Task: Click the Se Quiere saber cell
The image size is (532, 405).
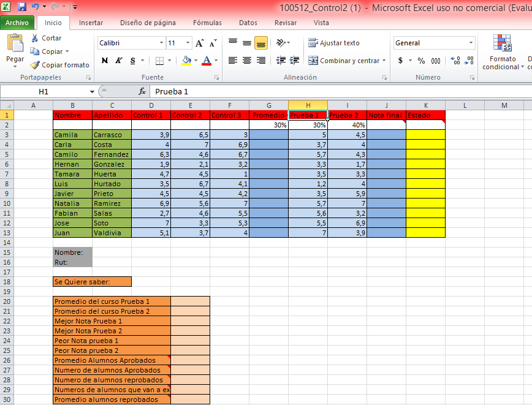Action: point(93,282)
